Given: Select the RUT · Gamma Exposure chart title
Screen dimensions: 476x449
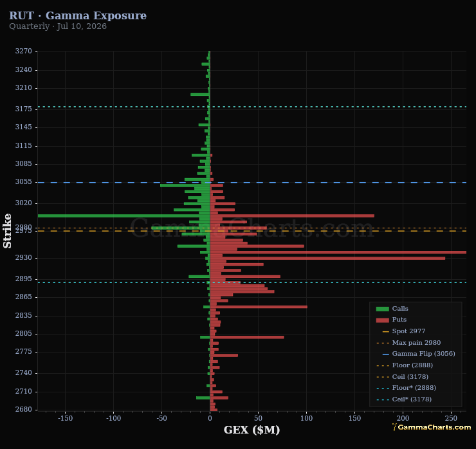Looking at the screenshot, I should (78, 15).
